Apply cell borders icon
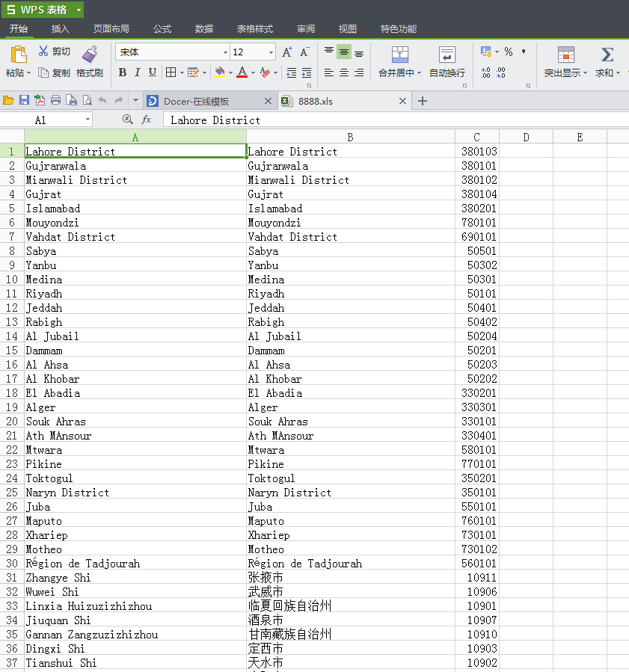This screenshot has height=672, width=629. click(x=171, y=73)
